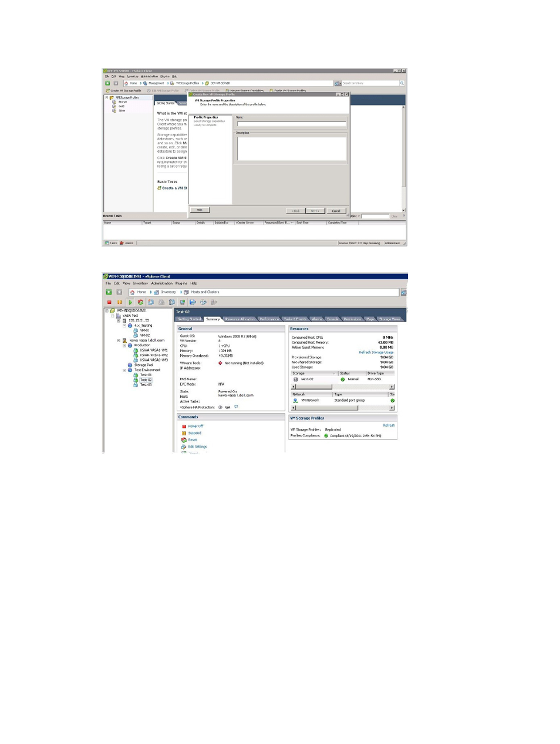The height and width of the screenshot is (744, 560).
Task: Click the Alarms icon in DEV-VM-SERVER status bar
Action: pyautogui.click(x=122, y=242)
